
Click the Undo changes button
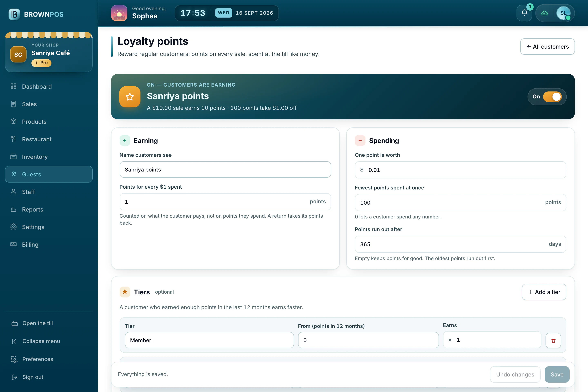click(x=515, y=374)
